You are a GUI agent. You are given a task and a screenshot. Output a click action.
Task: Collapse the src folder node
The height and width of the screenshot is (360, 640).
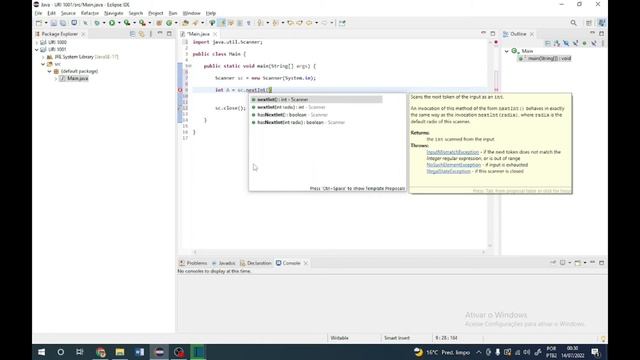coord(43,64)
